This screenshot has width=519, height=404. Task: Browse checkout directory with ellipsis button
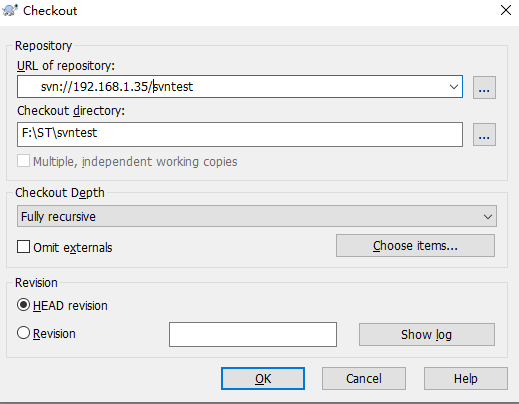click(484, 134)
